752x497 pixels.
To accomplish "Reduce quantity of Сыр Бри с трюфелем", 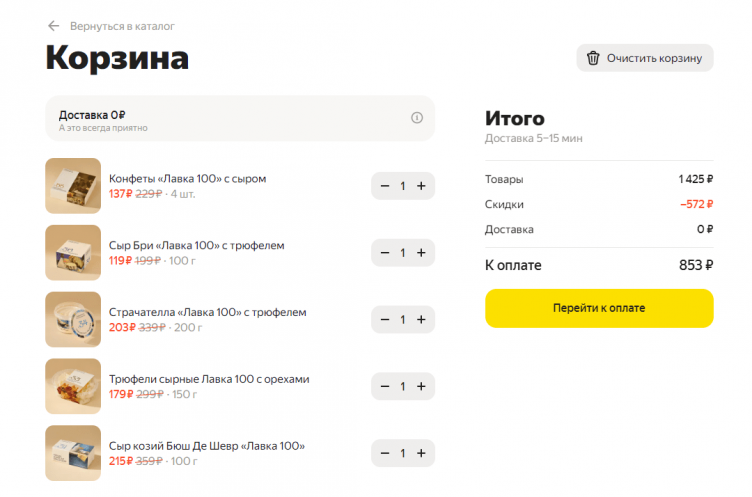I will coord(385,253).
